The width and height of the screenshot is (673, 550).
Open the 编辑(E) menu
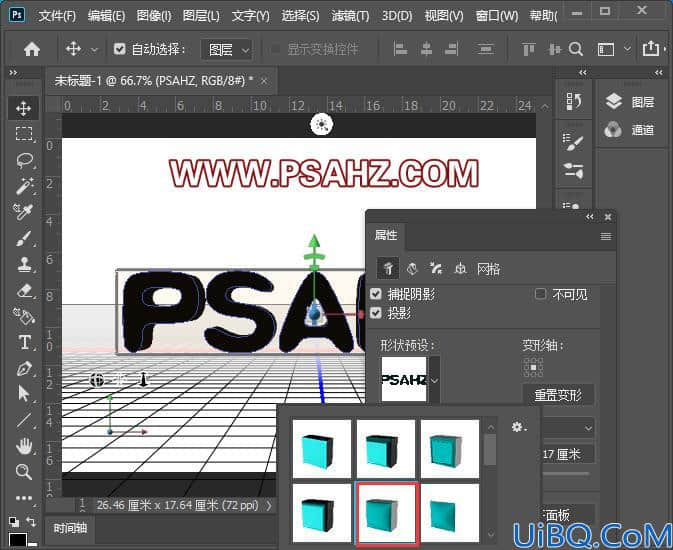(x=106, y=16)
